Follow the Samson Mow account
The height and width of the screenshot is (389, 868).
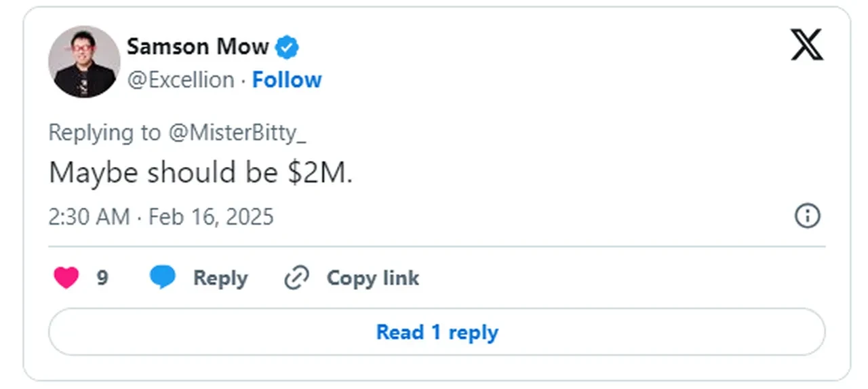pos(287,80)
